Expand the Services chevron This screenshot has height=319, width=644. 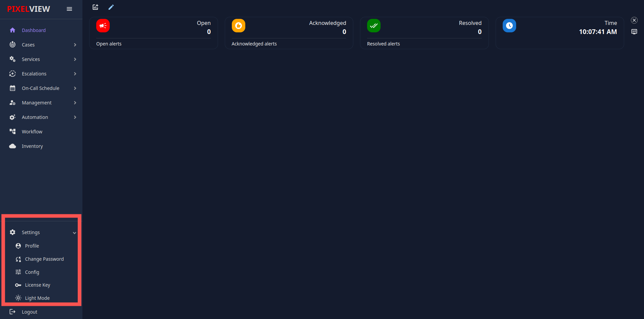click(x=75, y=59)
